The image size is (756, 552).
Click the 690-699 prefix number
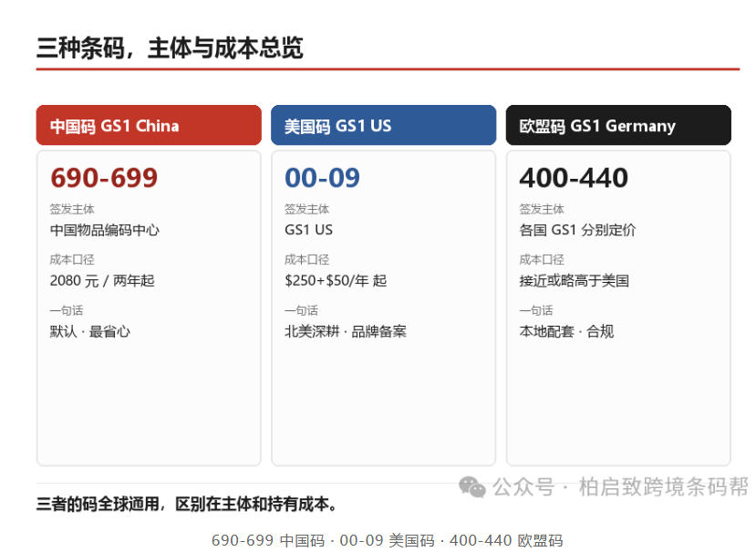coord(104,178)
